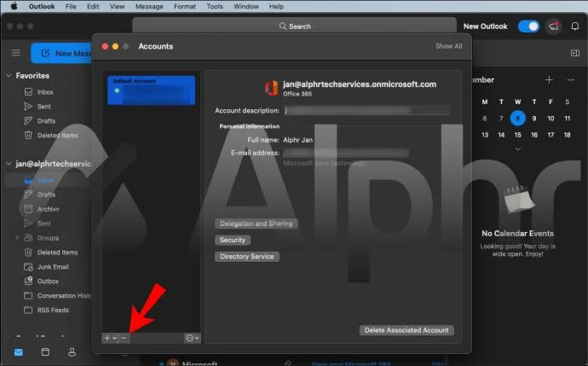588x366 pixels.
Task: Open the Edit menu
Action: tap(93, 6)
